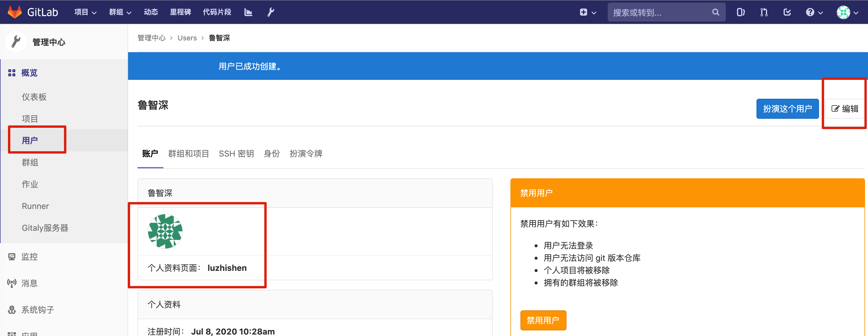Open the to-do list icon
This screenshot has height=336, width=868.
pos(787,12)
